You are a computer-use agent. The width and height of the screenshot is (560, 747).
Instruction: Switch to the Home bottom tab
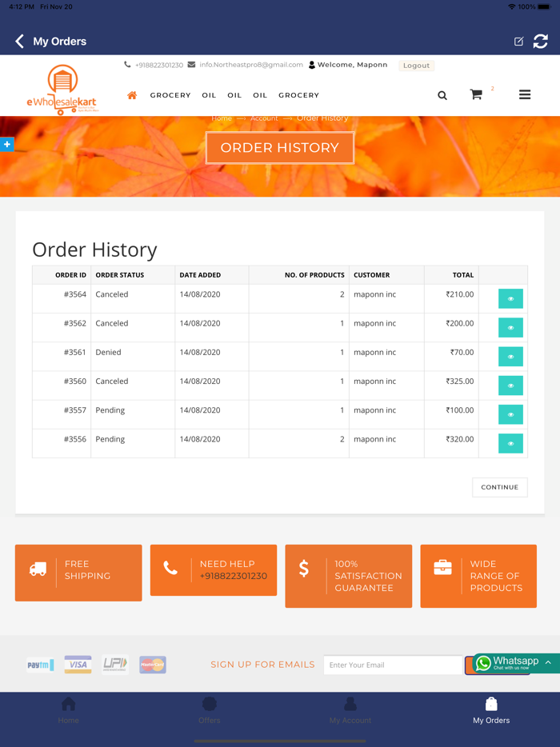[x=69, y=711]
